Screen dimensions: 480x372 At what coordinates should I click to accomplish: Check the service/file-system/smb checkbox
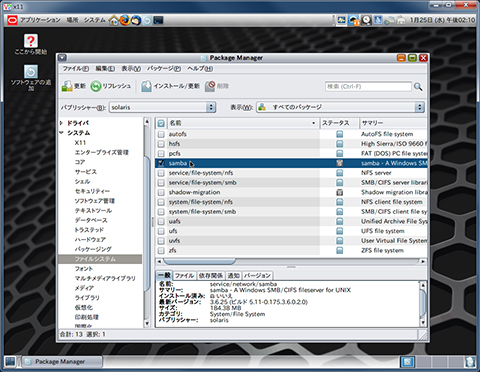click(x=161, y=183)
